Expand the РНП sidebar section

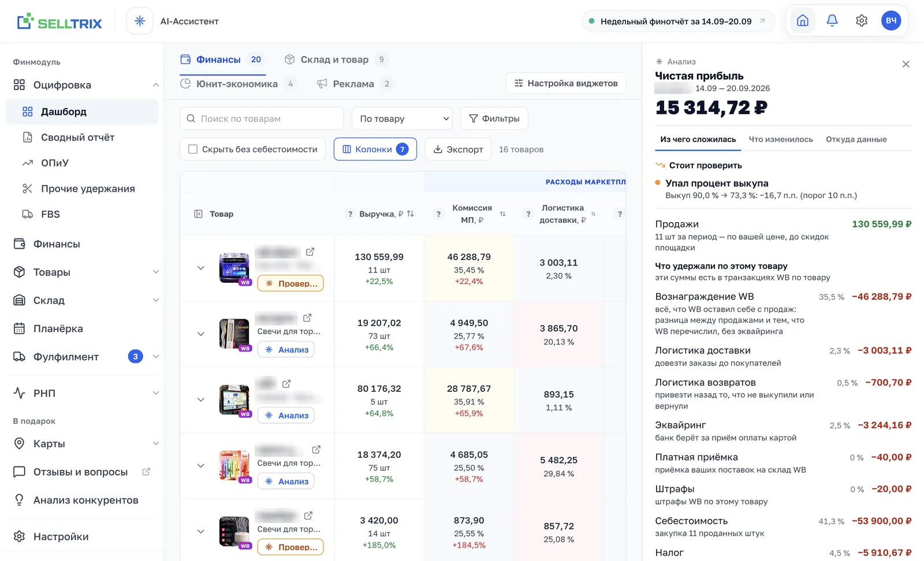(155, 393)
